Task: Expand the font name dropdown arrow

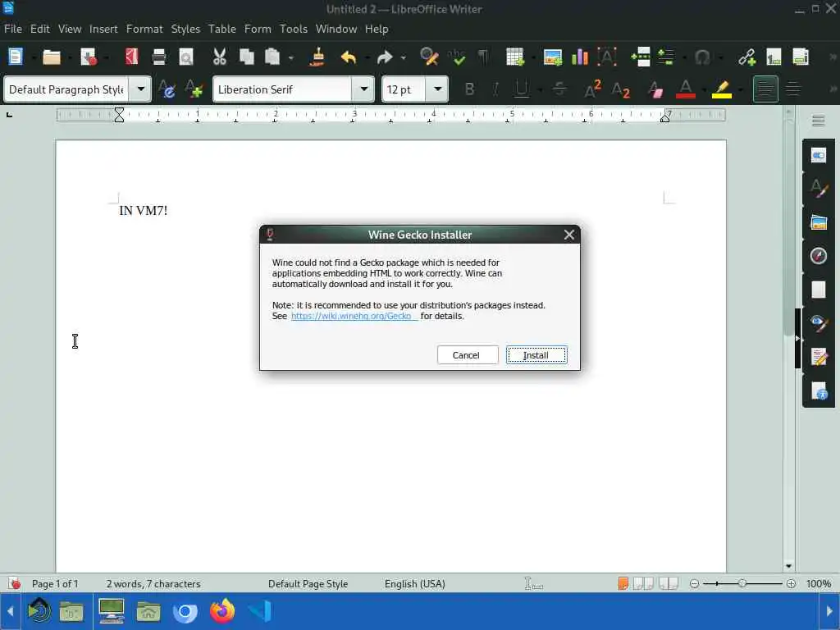Action: (363, 89)
